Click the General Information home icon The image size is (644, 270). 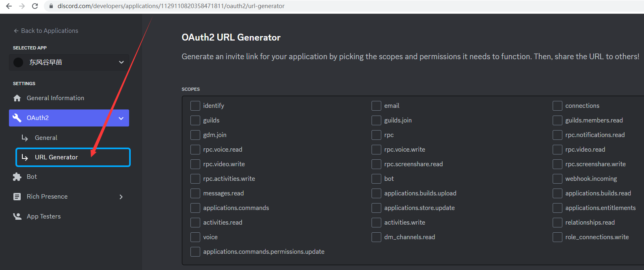click(x=17, y=98)
